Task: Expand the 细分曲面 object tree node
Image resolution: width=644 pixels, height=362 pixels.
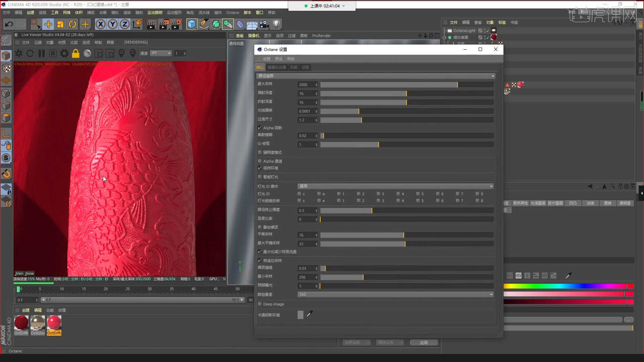Action: pos(445,37)
